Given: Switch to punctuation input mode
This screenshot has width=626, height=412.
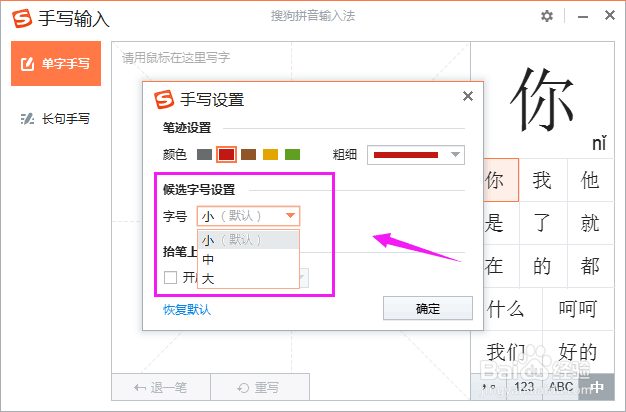Looking at the screenshot, I should [x=489, y=387].
